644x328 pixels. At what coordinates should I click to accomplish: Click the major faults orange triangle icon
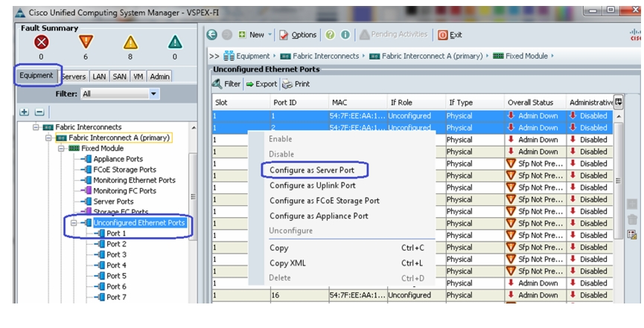coord(86,42)
